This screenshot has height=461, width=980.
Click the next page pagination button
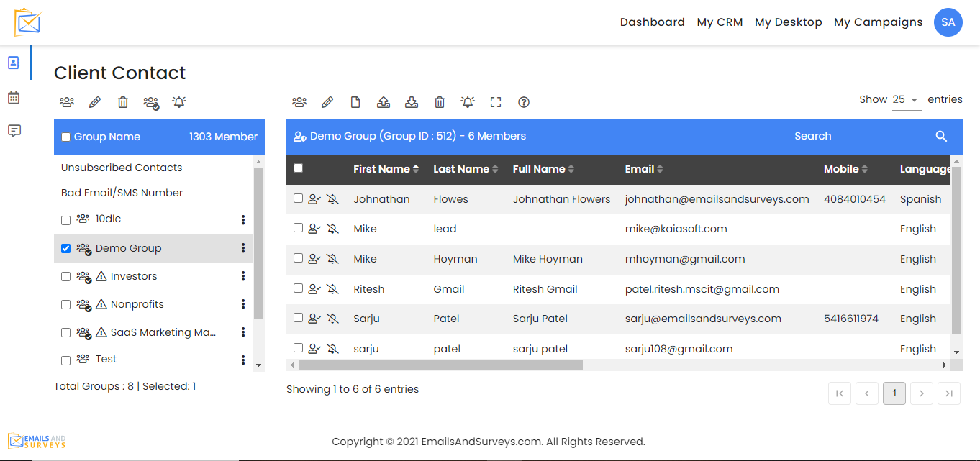coord(922,393)
